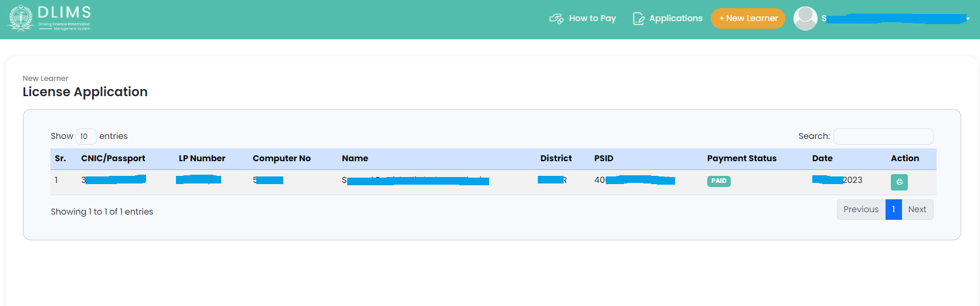
Task: Click the PAID status badge
Action: pyautogui.click(x=718, y=181)
